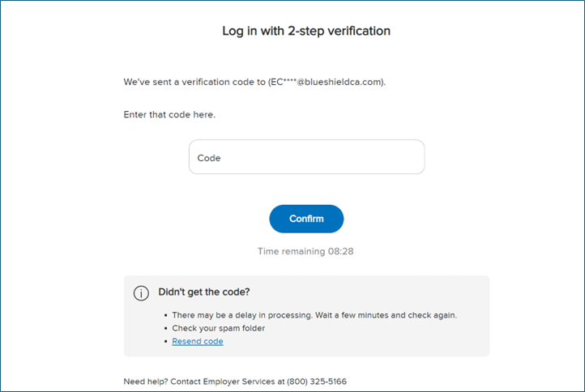The height and width of the screenshot is (392, 585).
Task: Click the bullet before "Check your spam folder"
Action: coord(164,328)
